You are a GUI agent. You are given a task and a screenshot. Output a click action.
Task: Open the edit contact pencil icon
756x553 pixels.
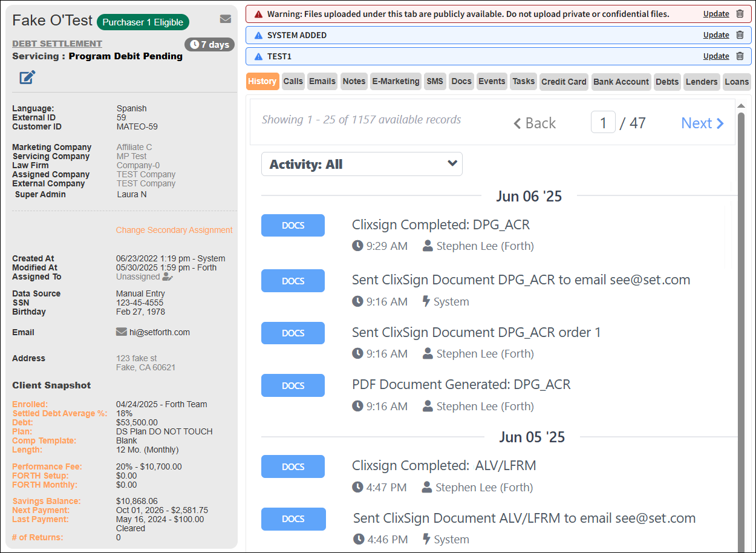pos(27,77)
